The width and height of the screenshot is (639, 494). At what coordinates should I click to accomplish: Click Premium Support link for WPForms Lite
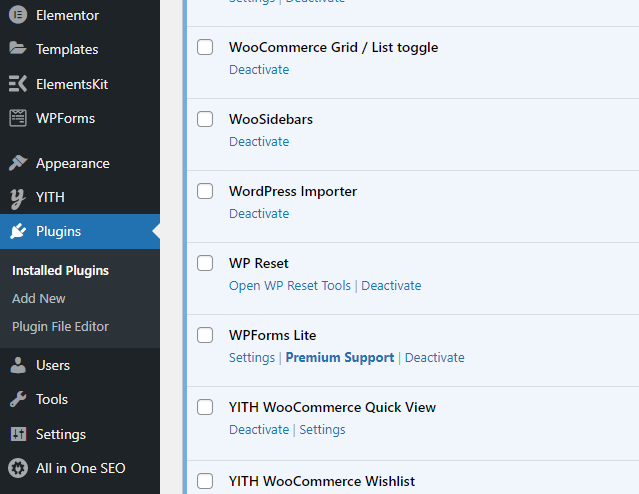[x=340, y=357]
